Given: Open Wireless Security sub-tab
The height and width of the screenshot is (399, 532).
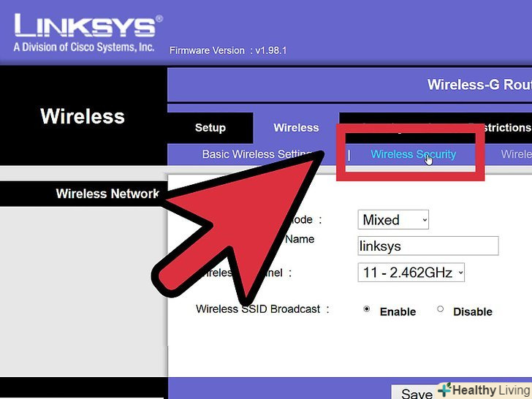Looking at the screenshot, I should [413, 154].
